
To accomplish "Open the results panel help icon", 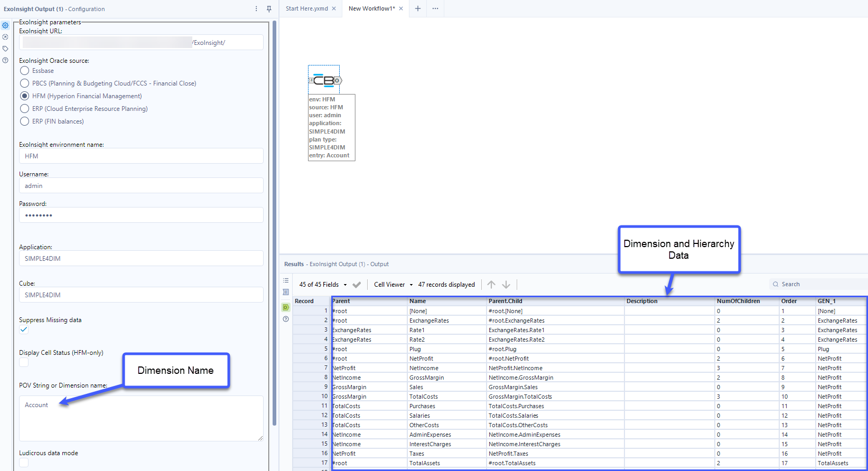I will 286,319.
